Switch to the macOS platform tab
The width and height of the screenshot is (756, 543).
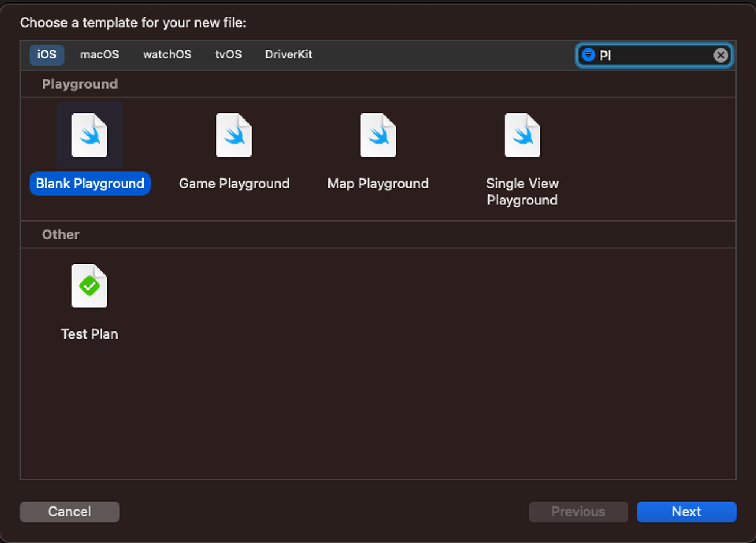[100, 54]
